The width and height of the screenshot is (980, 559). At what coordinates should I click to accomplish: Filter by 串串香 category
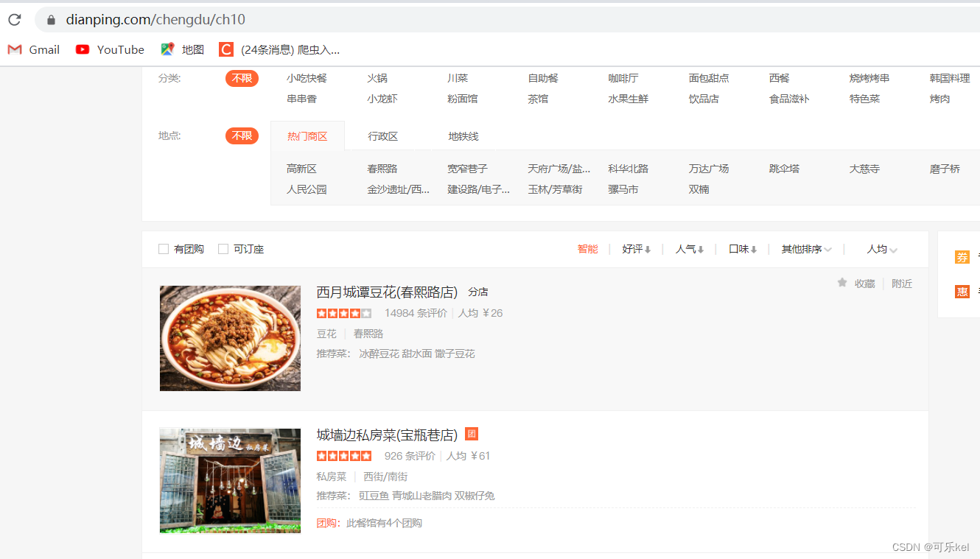tap(301, 99)
